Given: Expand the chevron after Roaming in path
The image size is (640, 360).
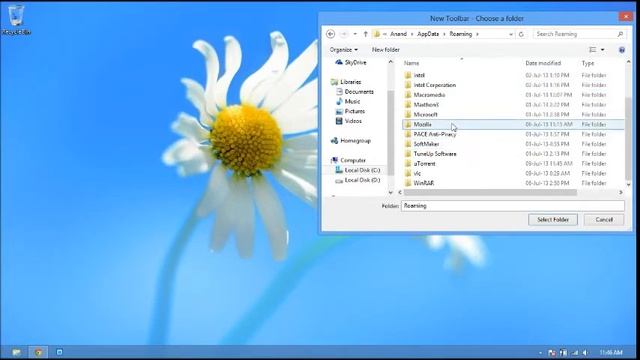Looking at the screenshot, I should (477, 34).
